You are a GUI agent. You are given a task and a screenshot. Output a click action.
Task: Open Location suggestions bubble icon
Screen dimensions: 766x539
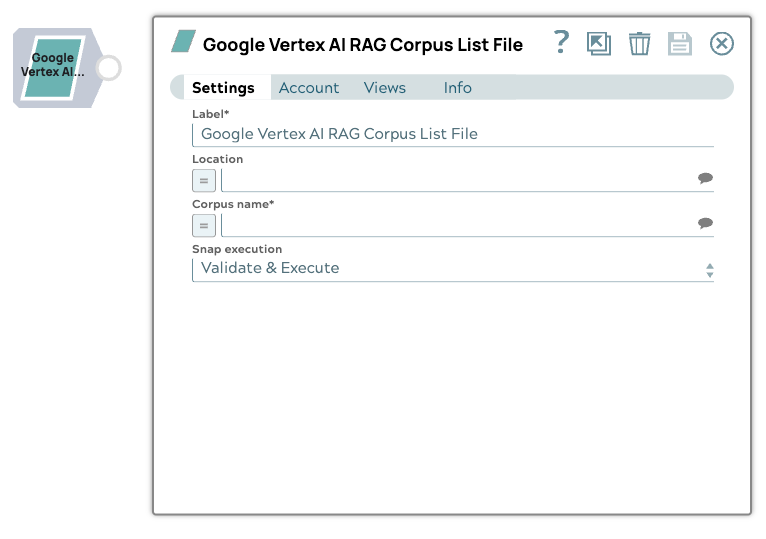[x=705, y=179]
